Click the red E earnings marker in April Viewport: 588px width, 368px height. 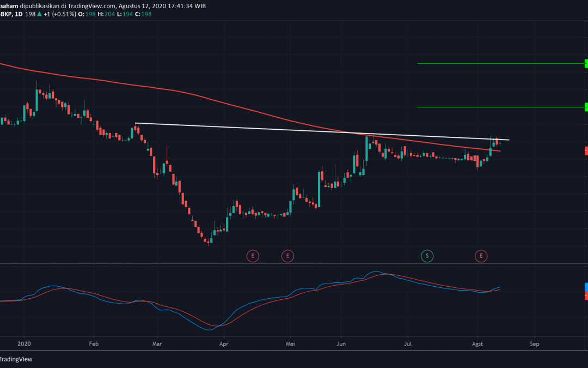click(x=253, y=256)
